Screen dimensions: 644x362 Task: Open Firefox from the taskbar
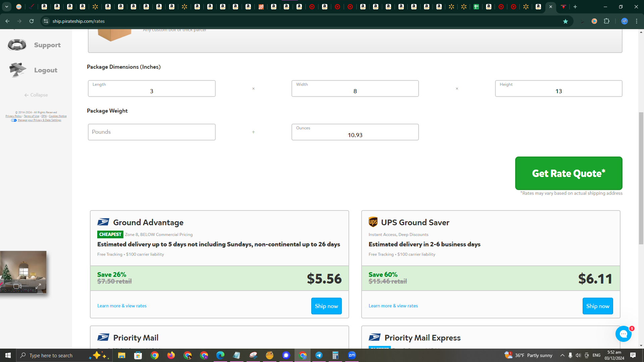(x=171, y=355)
